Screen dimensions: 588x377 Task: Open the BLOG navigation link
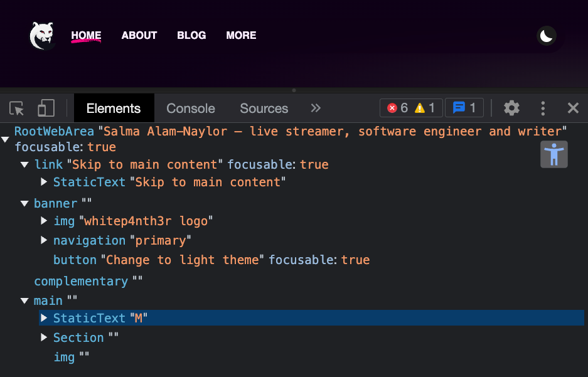[191, 35]
